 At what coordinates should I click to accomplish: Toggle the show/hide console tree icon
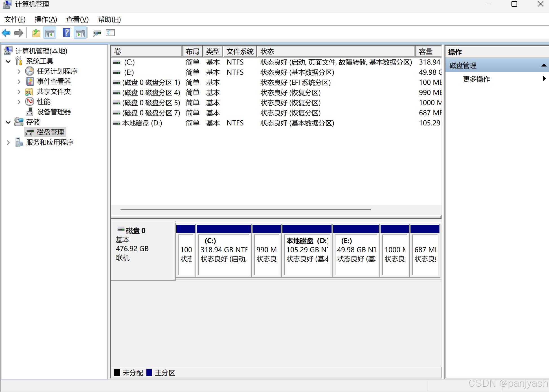(x=50, y=33)
